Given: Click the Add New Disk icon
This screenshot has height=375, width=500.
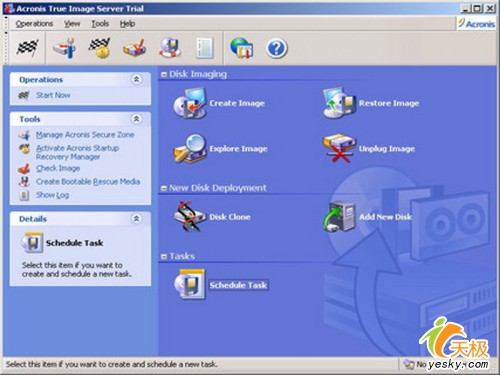Looking at the screenshot, I should click(339, 217).
